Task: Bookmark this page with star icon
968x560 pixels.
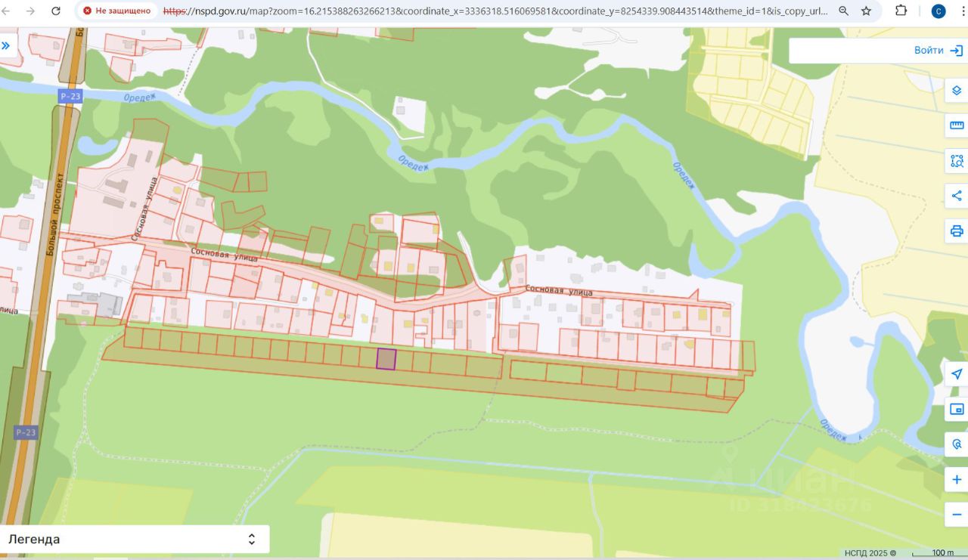Action: (867, 11)
